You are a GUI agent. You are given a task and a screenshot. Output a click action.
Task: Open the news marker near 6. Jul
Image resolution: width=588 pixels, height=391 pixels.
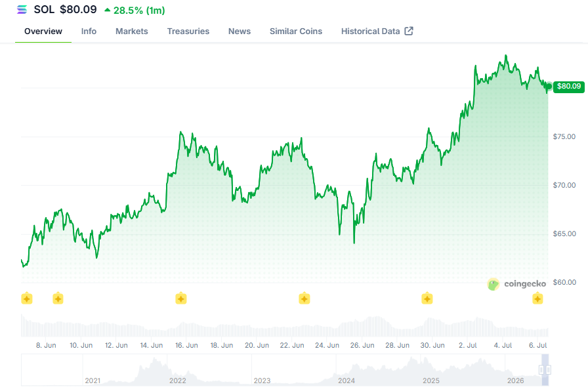(x=537, y=298)
